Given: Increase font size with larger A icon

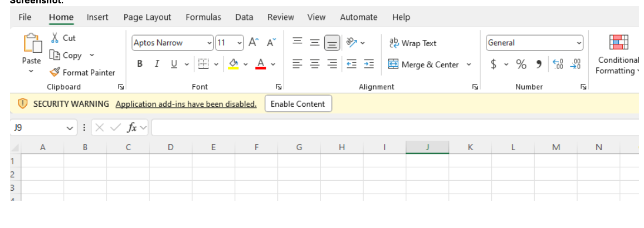Looking at the screenshot, I should tap(253, 43).
